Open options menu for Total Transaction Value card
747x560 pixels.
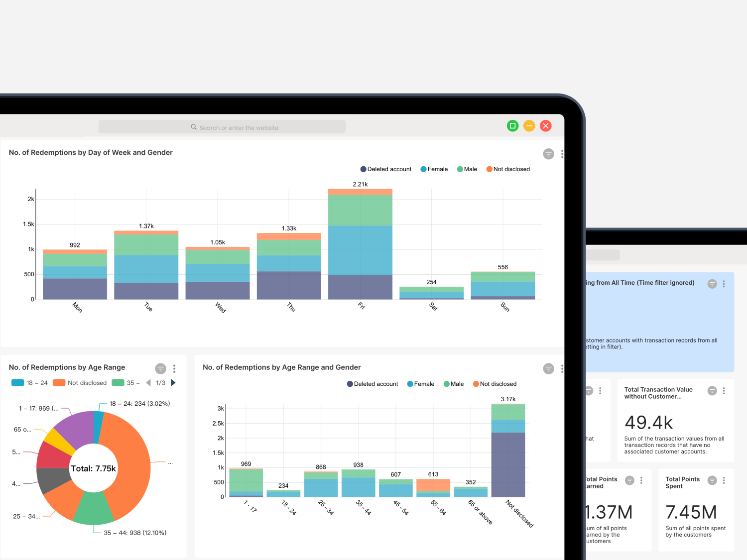(724, 391)
